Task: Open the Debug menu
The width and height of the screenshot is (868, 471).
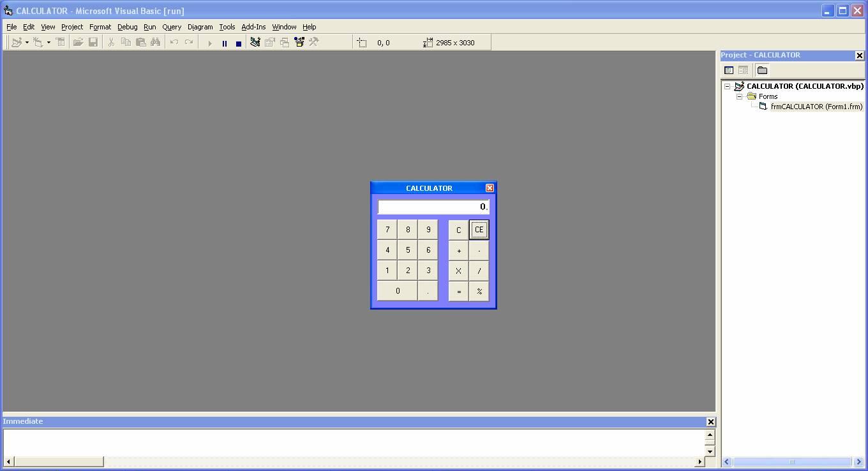Action: tap(127, 27)
